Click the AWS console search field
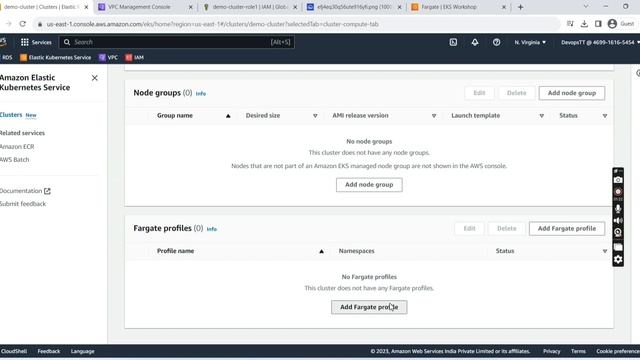The height and width of the screenshot is (360, 640). (x=176, y=42)
